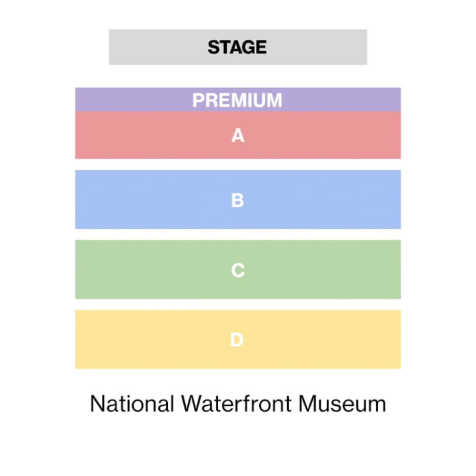Image resolution: width=476 pixels, height=476 pixels.
Task: Click the white aisle between sections A and B
Action: click(x=238, y=164)
